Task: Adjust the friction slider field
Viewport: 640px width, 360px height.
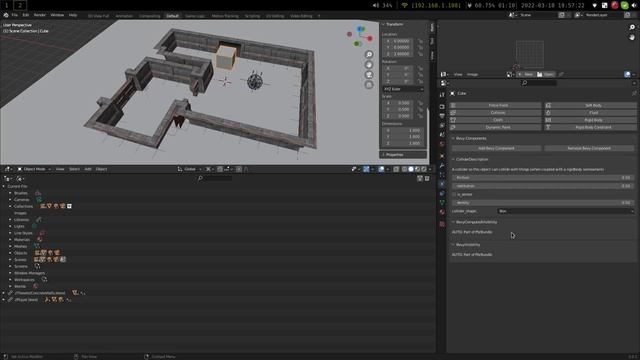Action: (x=543, y=178)
